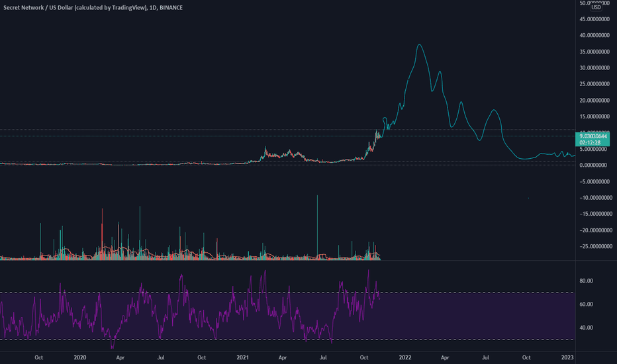This screenshot has width=617, height=364.
Task: Click the 0.00000000 price axis label
Action: (593, 165)
